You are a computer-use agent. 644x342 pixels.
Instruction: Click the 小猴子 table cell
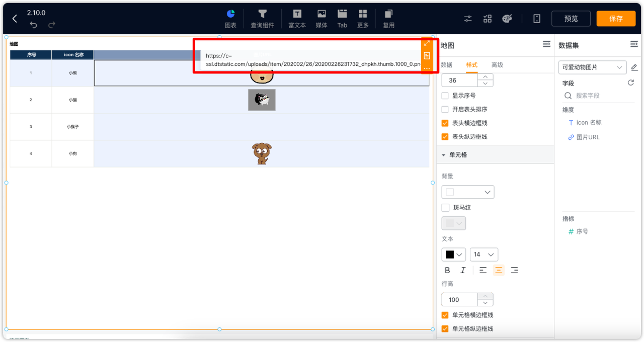73,127
